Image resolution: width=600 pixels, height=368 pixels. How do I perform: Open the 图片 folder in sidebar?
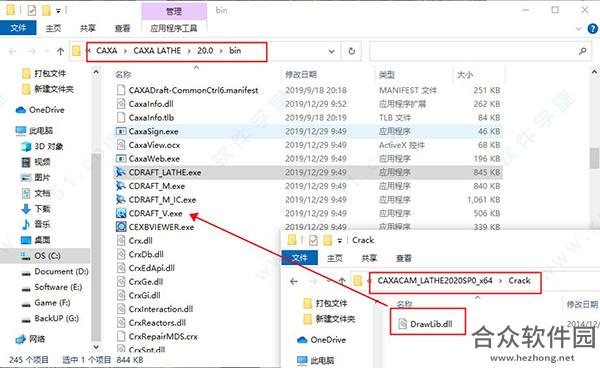point(42,178)
